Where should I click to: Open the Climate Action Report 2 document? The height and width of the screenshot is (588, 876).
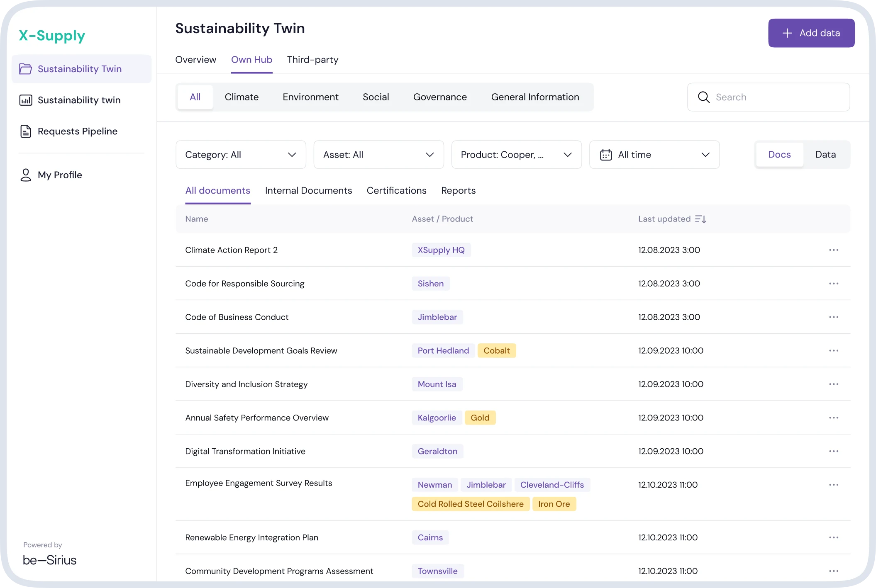tap(231, 250)
